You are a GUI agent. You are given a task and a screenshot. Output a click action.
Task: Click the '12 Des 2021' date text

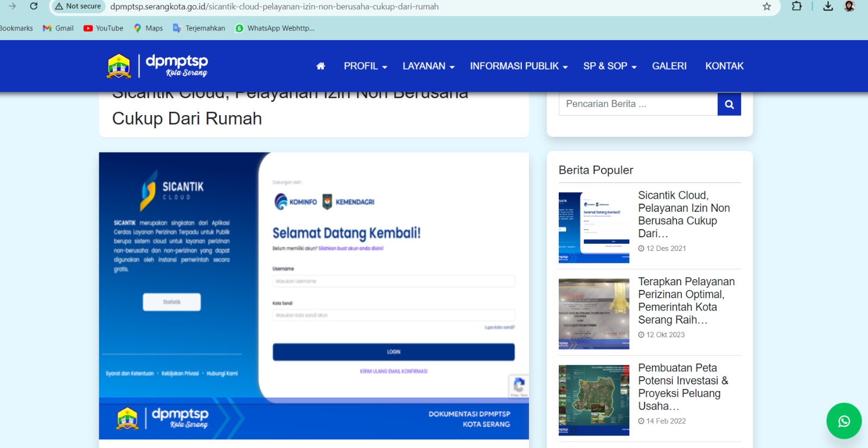(x=666, y=248)
